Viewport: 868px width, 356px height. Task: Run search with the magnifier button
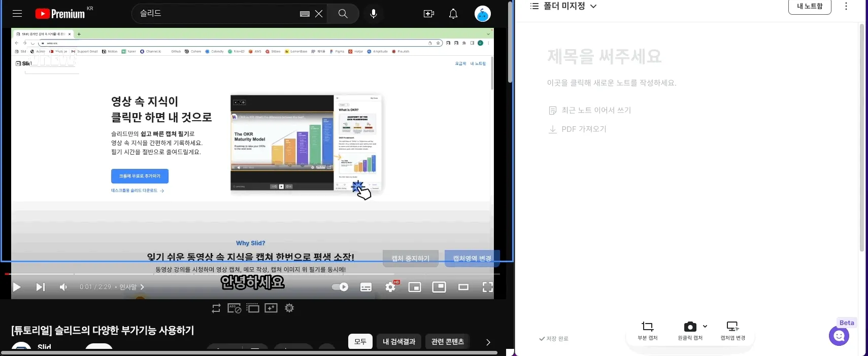tap(343, 14)
